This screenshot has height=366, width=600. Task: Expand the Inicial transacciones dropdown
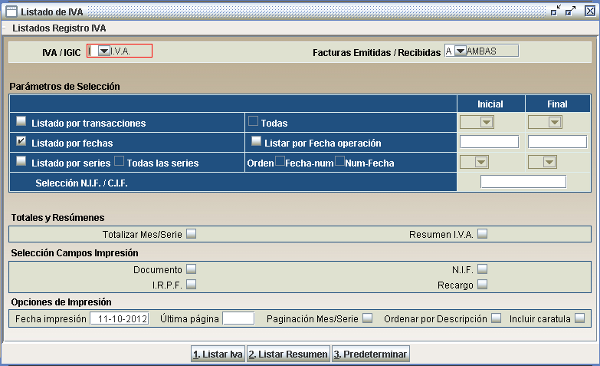486,122
